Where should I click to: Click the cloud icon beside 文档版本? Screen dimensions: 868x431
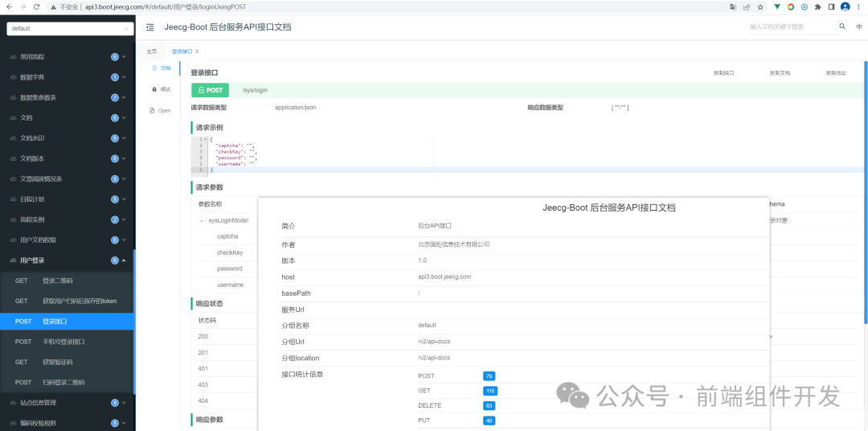point(14,158)
